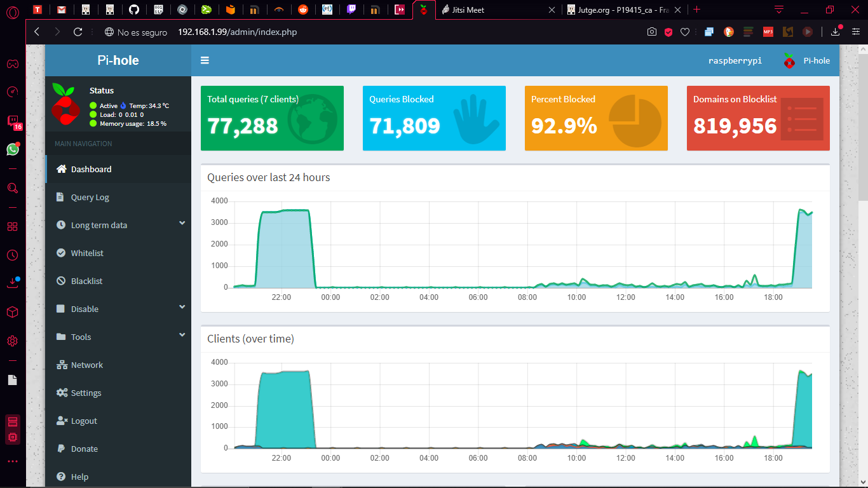The width and height of the screenshot is (868, 488).
Task: Click the chat icon showing 16 notifications
Action: (x=12, y=121)
